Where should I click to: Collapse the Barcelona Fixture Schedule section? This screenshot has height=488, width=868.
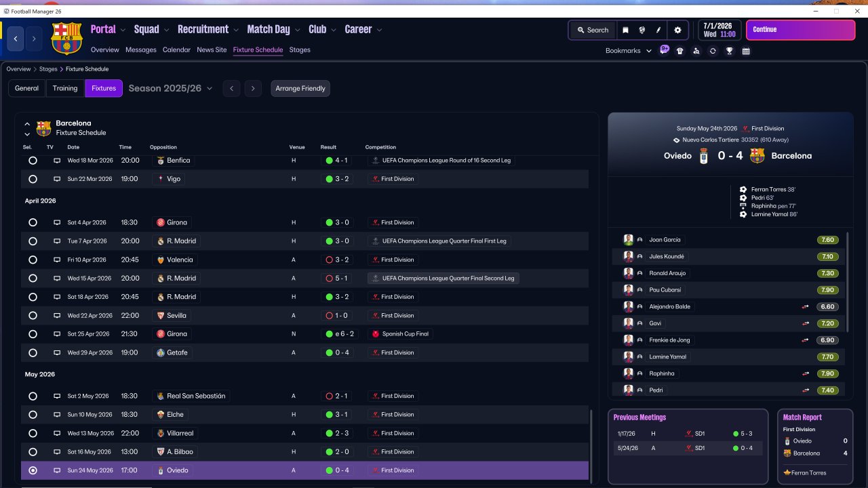pos(27,124)
